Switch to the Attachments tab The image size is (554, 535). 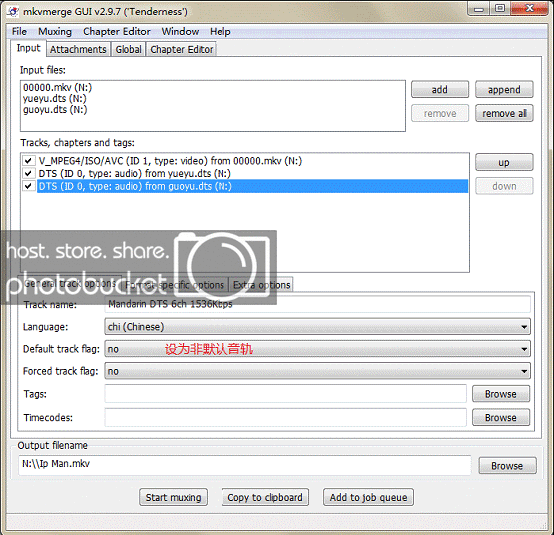pyautogui.click(x=78, y=49)
